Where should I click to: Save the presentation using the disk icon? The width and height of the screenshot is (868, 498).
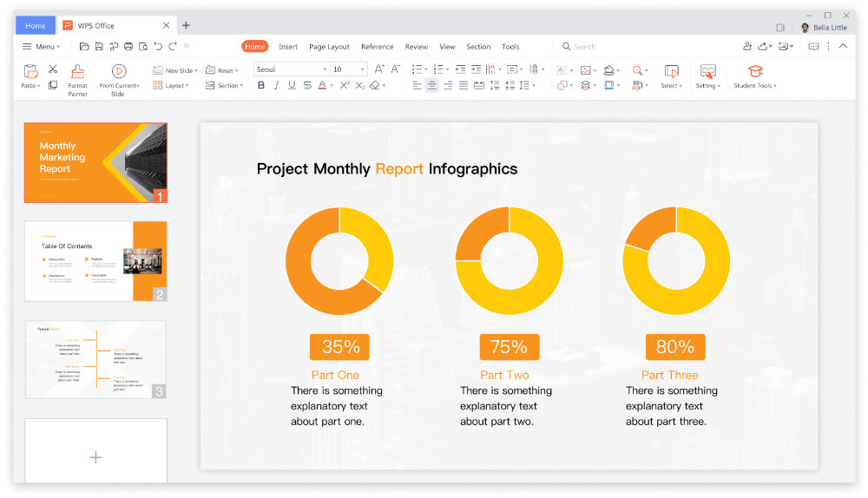pyautogui.click(x=99, y=47)
